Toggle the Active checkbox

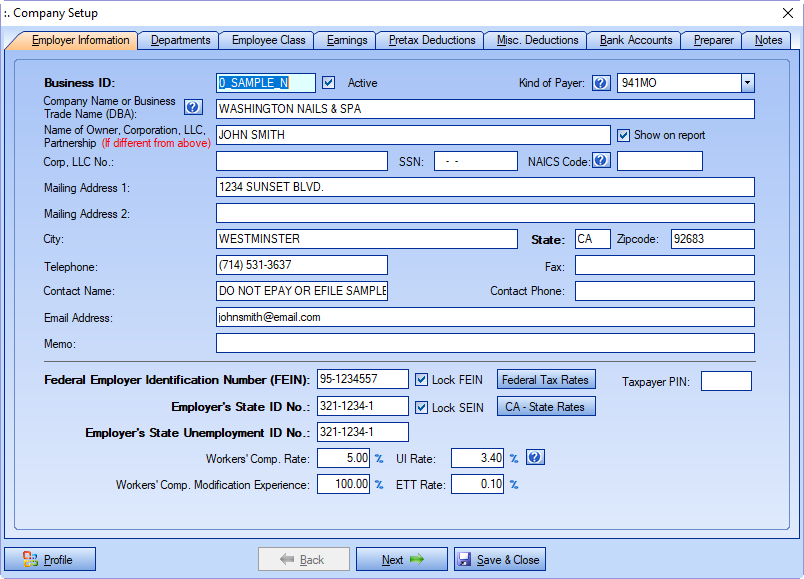point(329,83)
